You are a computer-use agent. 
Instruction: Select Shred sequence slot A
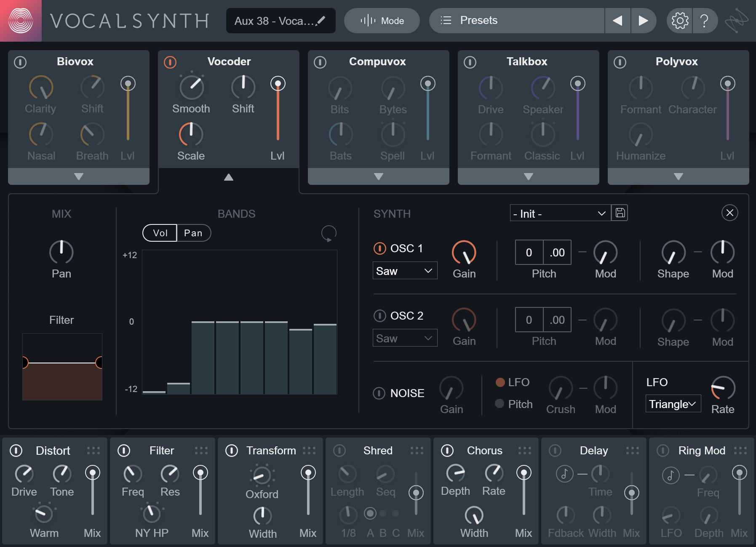pos(370,513)
